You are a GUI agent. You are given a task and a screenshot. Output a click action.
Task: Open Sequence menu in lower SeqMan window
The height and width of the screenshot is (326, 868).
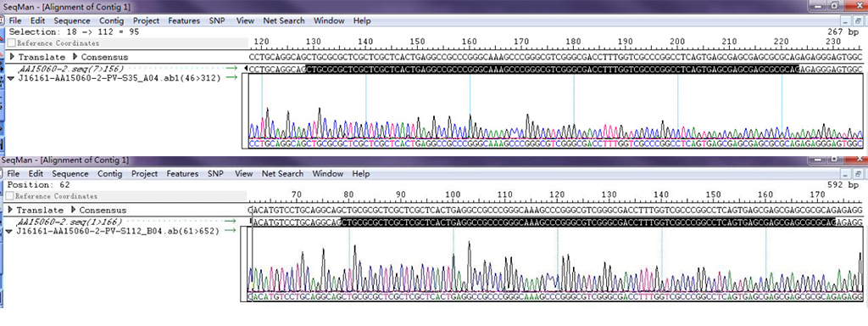71,173
